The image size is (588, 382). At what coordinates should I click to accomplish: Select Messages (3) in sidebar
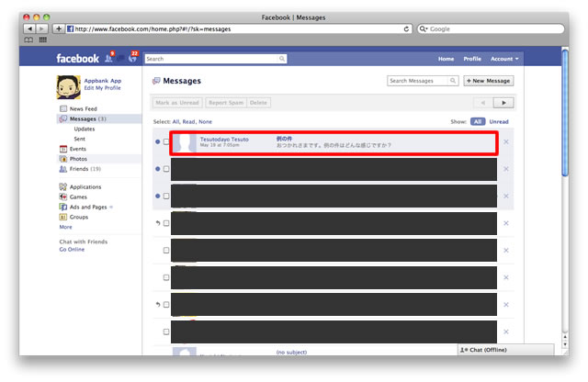[99, 118]
